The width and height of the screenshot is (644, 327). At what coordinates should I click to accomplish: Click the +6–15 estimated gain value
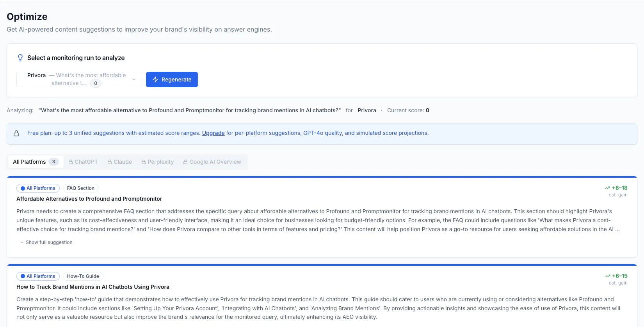[619, 276]
